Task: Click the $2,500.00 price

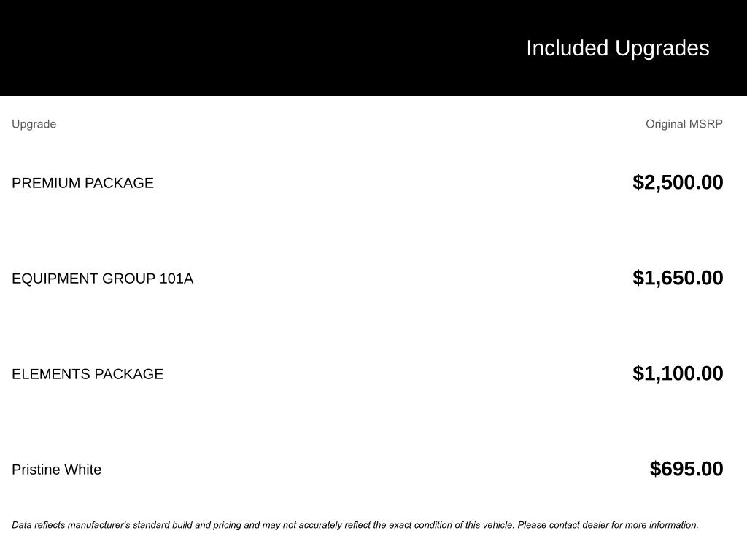Action: click(x=678, y=182)
